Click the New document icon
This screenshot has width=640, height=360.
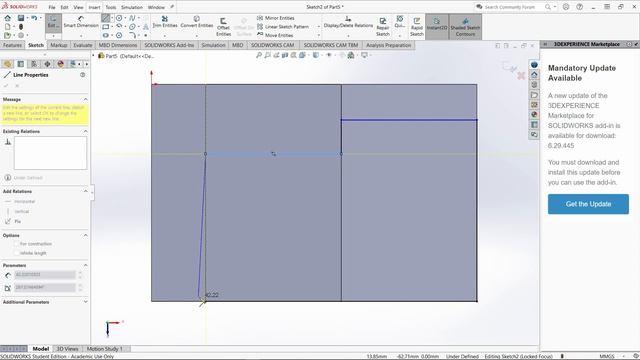tap(7, 27)
